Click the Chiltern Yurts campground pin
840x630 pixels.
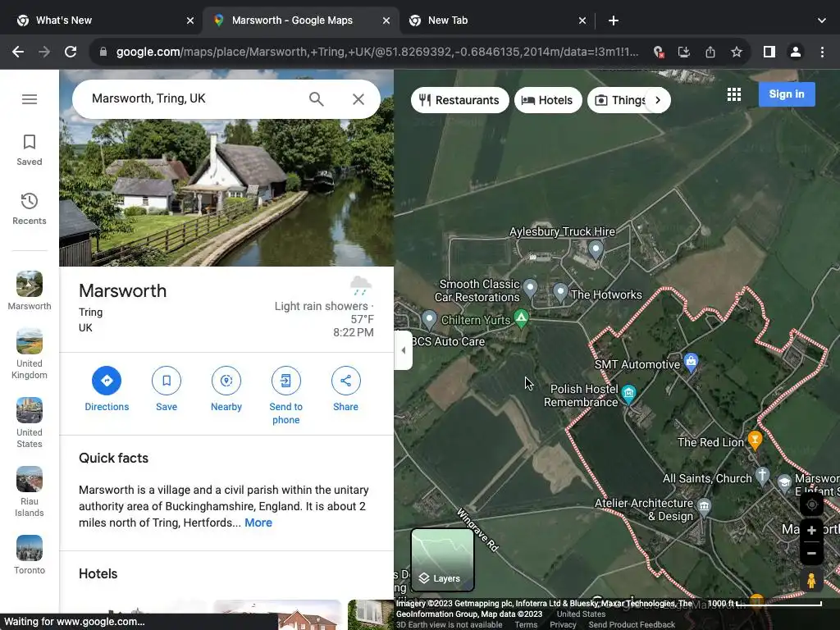pos(521,318)
